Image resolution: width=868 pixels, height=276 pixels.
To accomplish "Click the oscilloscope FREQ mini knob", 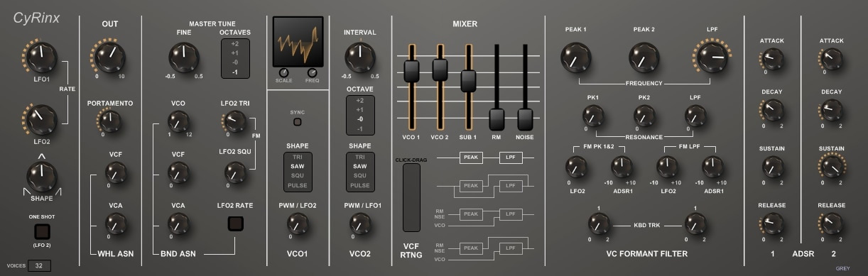I will [x=312, y=72].
